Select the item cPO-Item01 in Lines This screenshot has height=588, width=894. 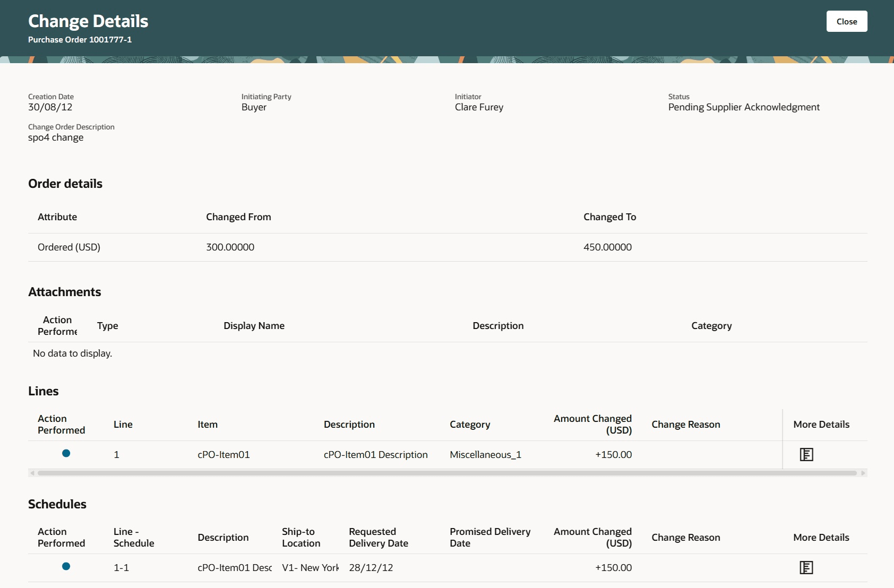pos(223,454)
